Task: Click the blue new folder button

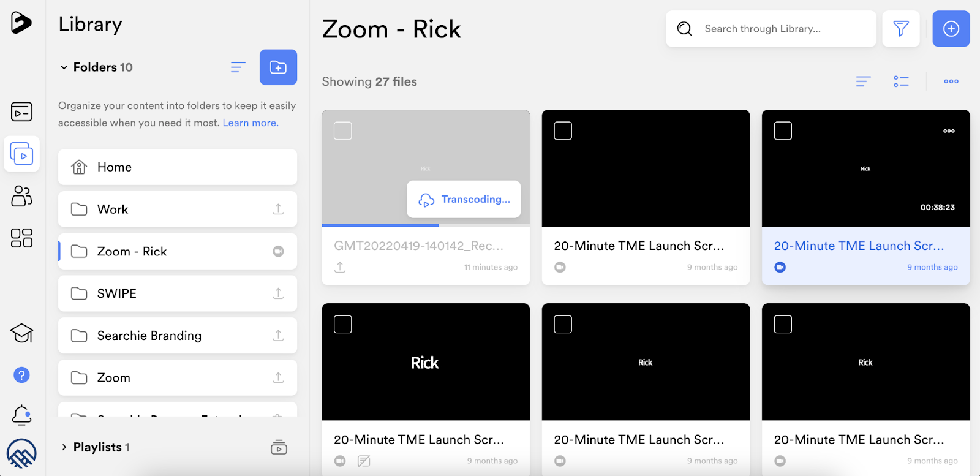Action: [278, 67]
